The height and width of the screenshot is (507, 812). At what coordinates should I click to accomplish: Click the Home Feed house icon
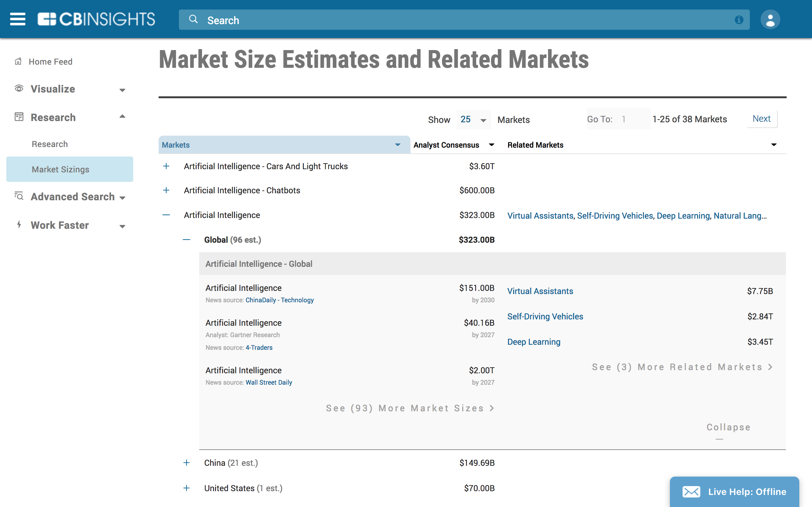coord(18,61)
